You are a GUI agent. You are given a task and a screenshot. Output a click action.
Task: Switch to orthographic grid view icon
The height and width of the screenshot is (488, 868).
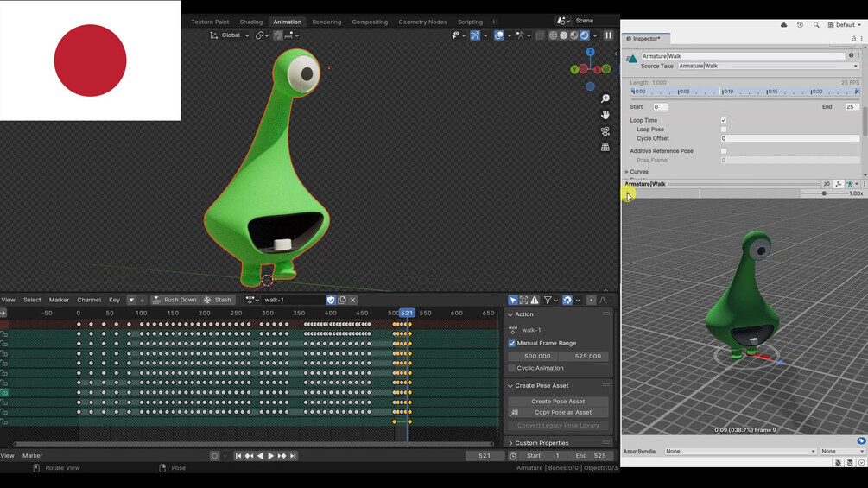[605, 147]
